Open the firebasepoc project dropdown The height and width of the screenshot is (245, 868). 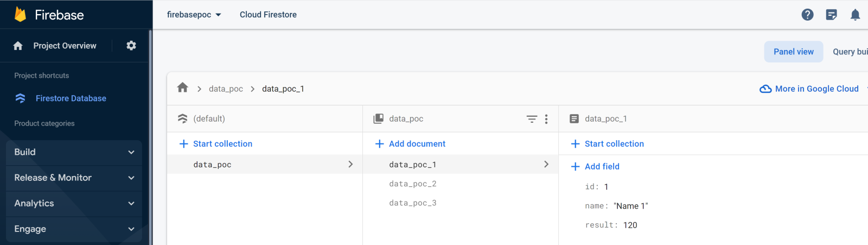pos(194,15)
